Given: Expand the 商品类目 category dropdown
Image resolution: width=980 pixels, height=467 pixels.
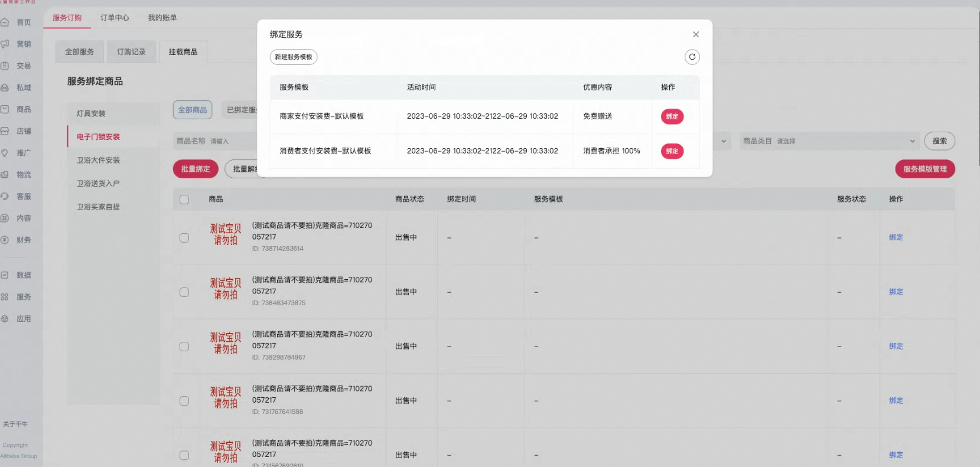Looking at the screenshot, I should tap(830, 141).
